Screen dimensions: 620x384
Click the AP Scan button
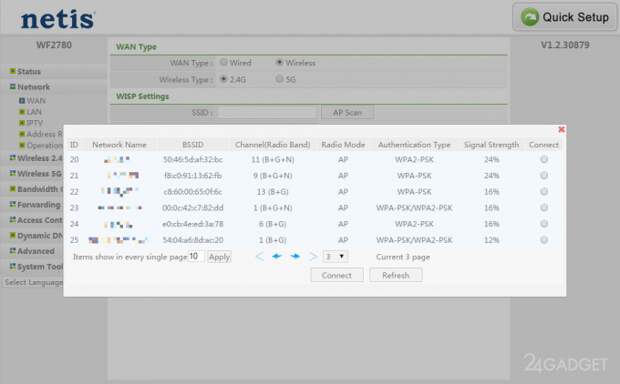click(347, 113)
